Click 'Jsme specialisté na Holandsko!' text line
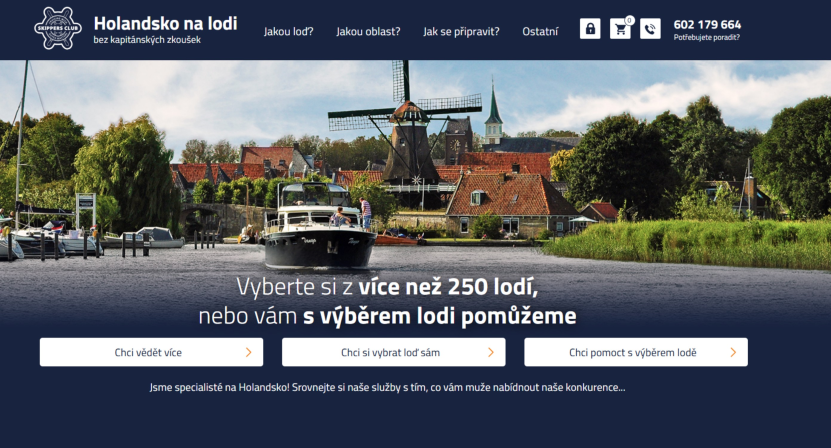Screen dimensions: 831x448 coord(387,387)
